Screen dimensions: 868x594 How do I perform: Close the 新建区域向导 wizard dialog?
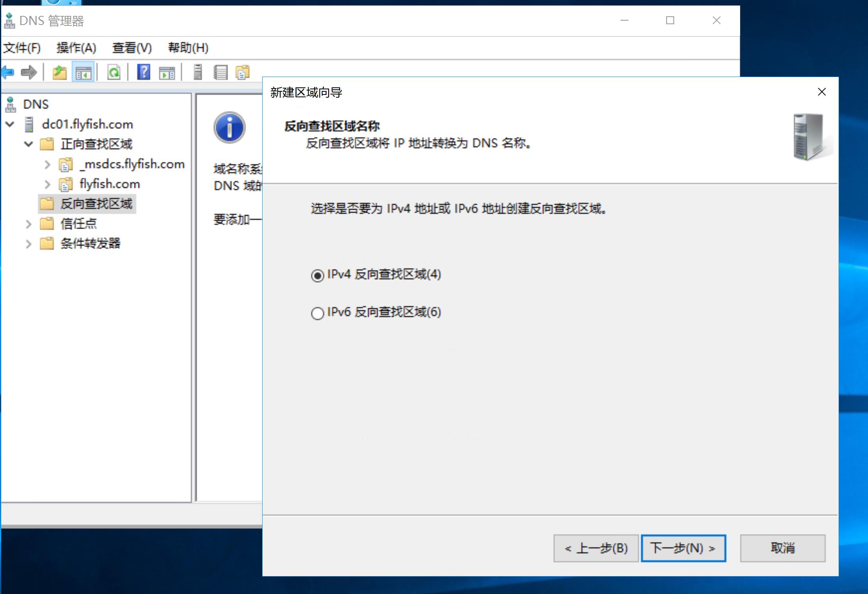click(822, 92)
